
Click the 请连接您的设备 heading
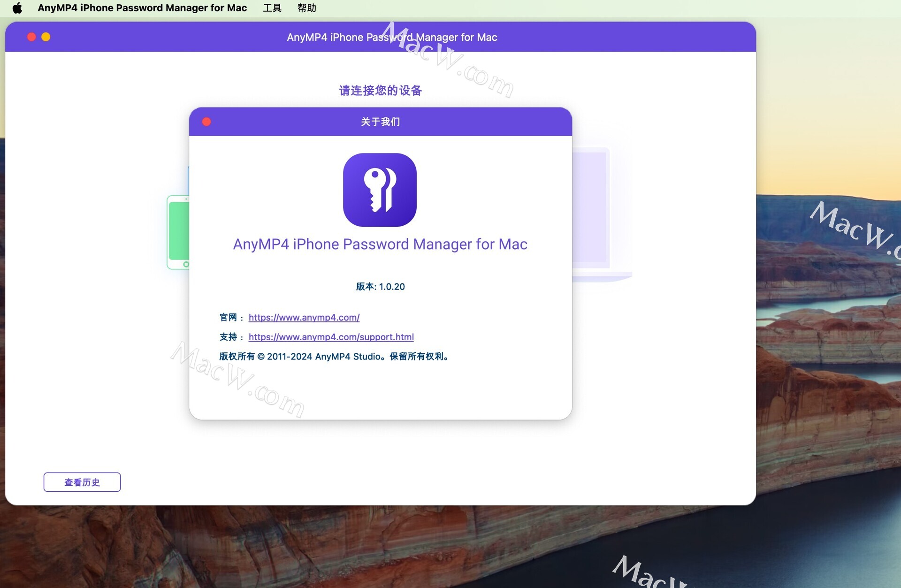381,91
